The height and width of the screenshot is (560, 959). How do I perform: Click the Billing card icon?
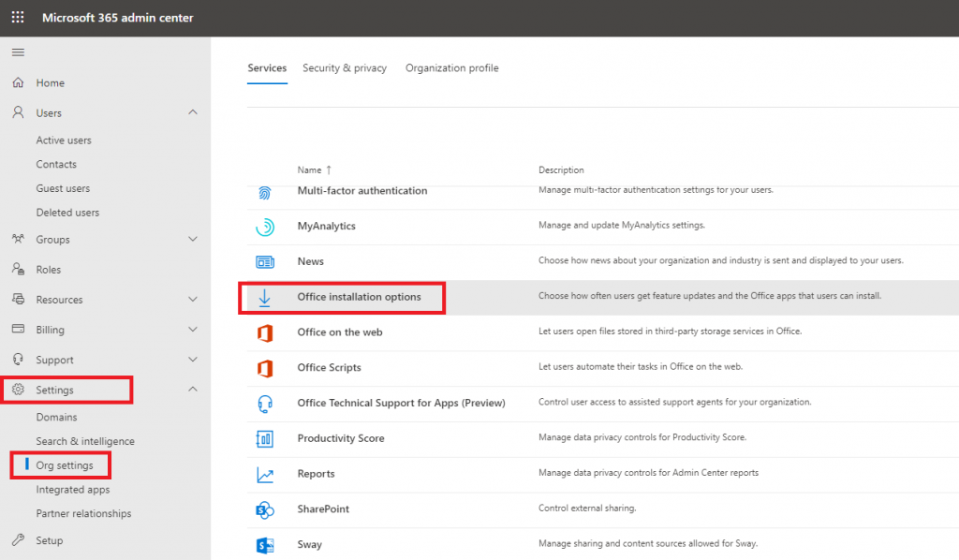(19, 329)
